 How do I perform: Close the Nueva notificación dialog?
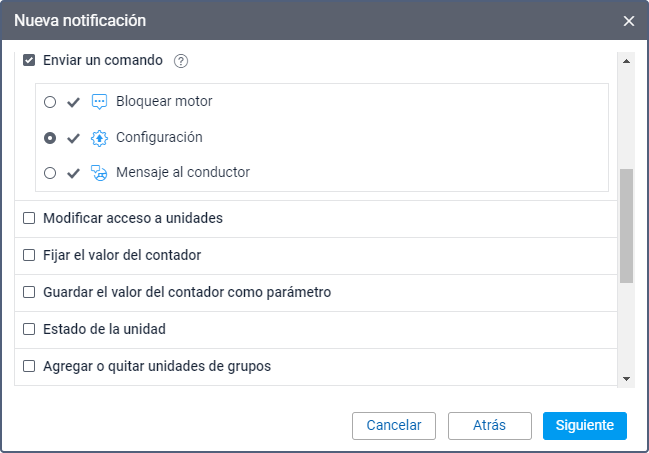[x=629, y=20]
